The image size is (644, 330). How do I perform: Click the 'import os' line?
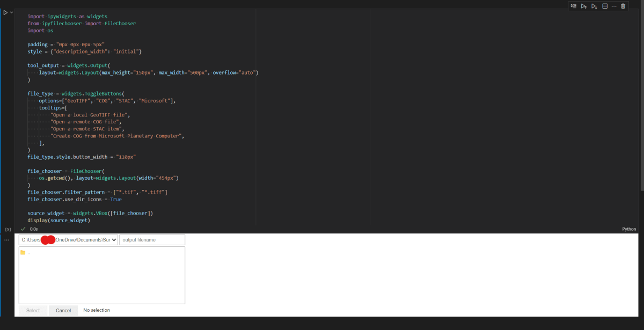point(40,31)
